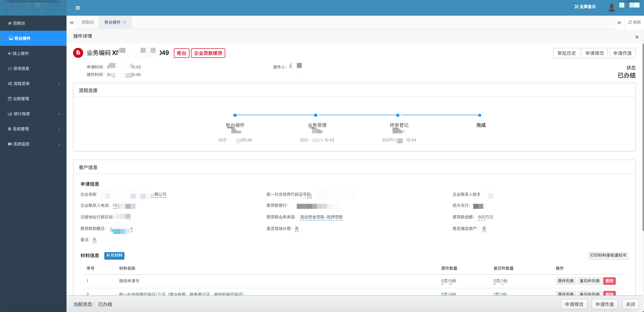Open the user avatar profile
Screen dimensions: 644x312
[611, 8]
